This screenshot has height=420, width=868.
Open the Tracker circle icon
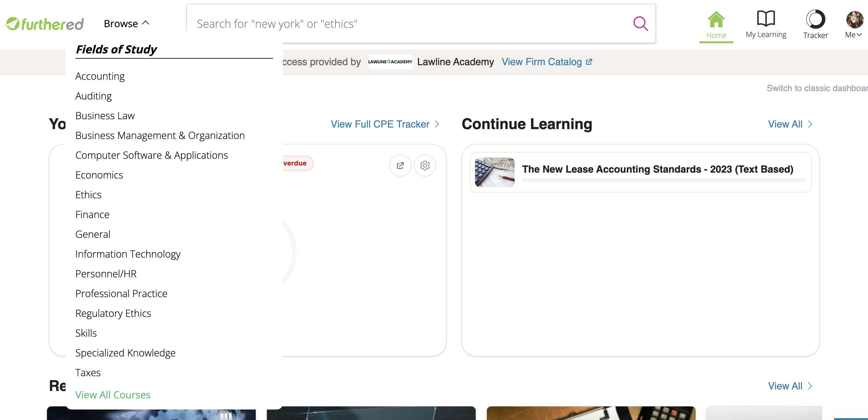[815, 19]
